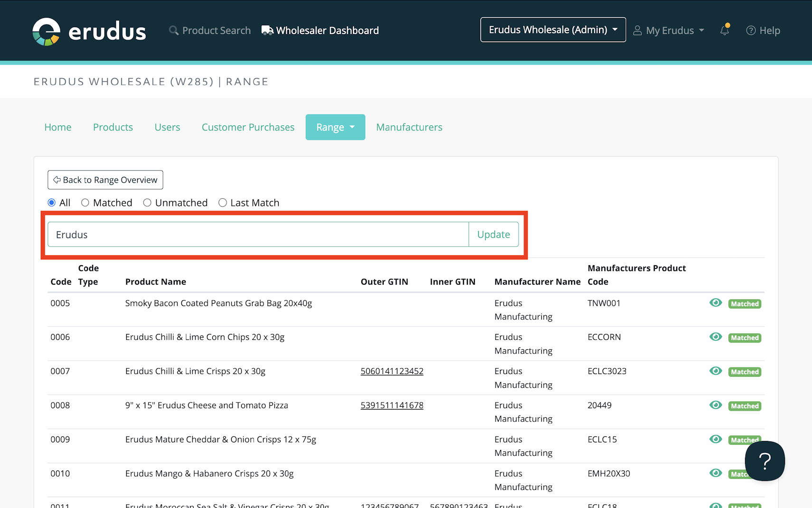Click Erudus Mango & Habanero Crisps product name
812x508 pixels.
tap(209, 474)
